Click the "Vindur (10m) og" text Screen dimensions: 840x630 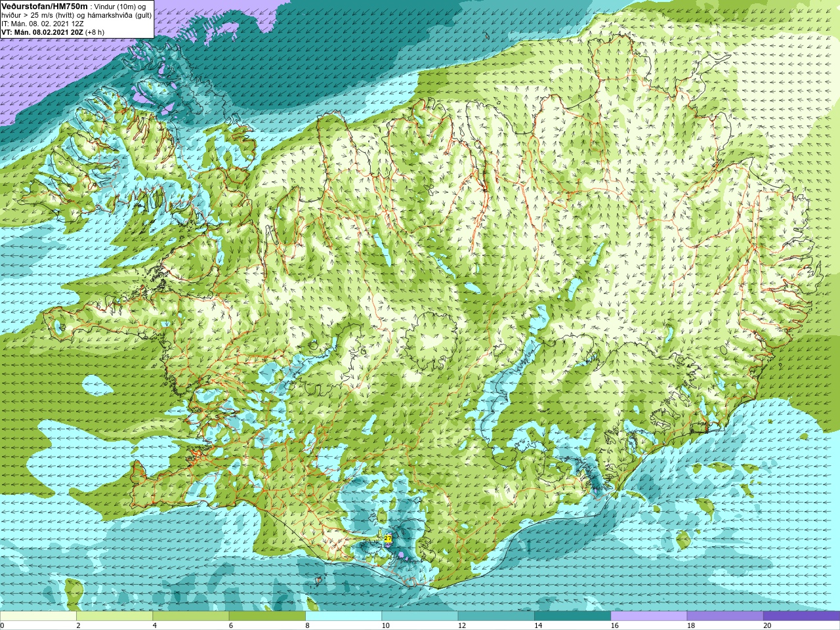121,7
